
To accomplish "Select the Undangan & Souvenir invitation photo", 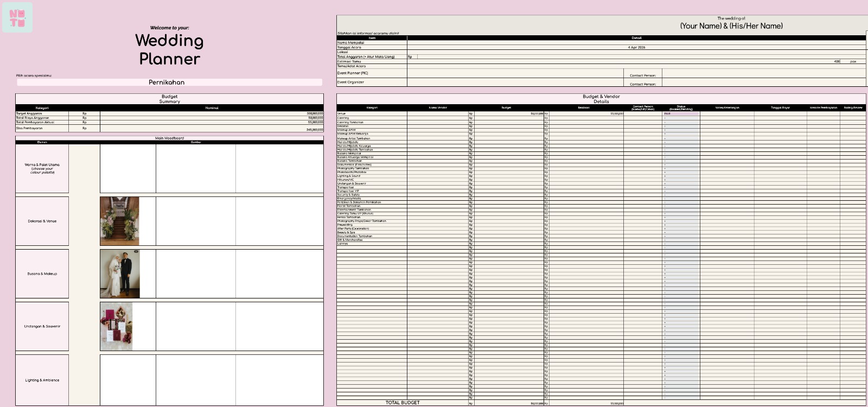I will point(116,326).
